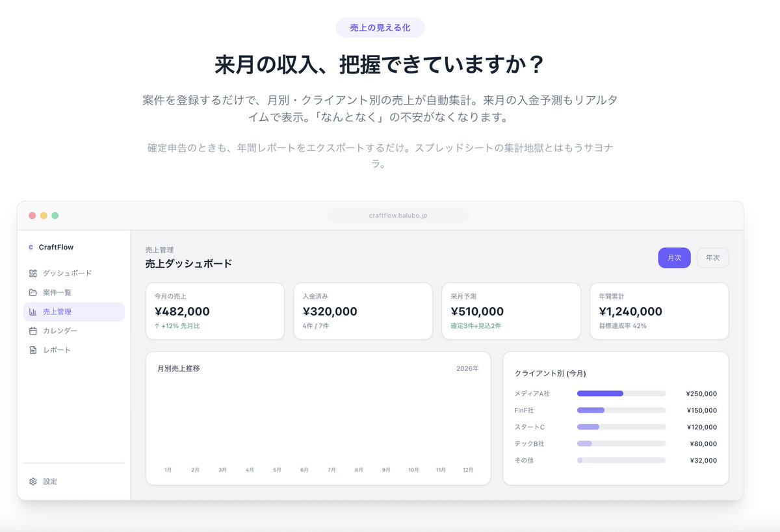The width and height of the screenshot is (780, 532).
Task: Open レポート in the sidebar
Action: 73,350
